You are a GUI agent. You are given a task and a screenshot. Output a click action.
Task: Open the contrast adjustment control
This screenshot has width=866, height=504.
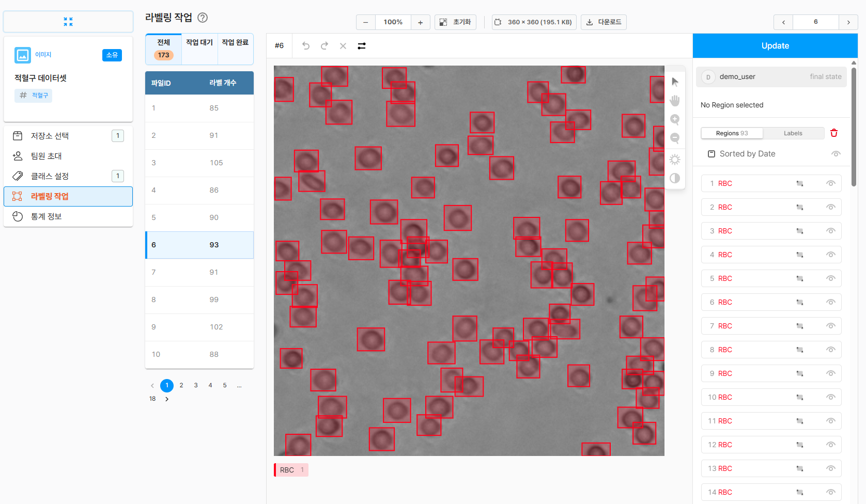675,178
